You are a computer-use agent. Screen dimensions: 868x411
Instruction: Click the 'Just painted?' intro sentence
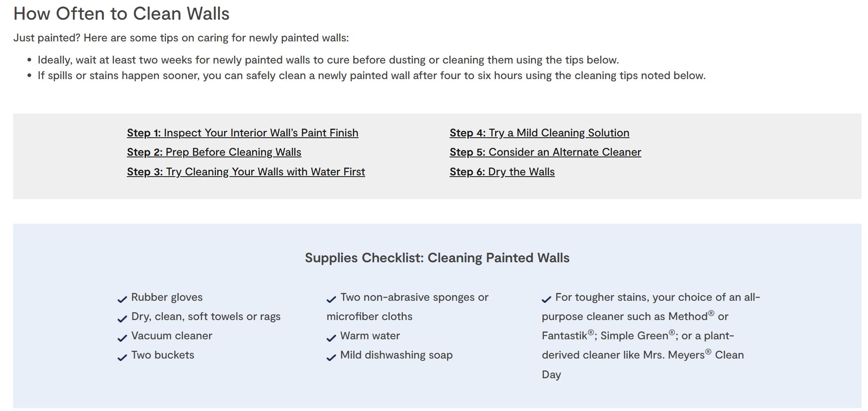click(181, 38)
